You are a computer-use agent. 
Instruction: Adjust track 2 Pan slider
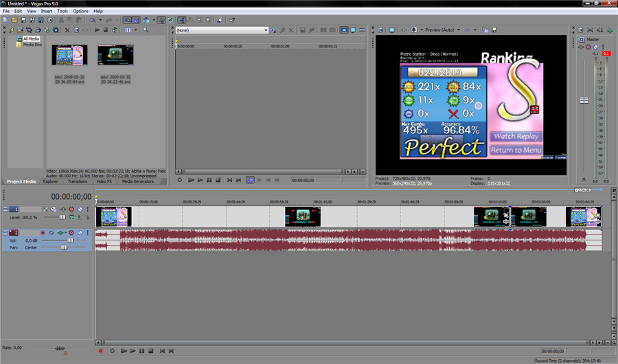[65, 247]
